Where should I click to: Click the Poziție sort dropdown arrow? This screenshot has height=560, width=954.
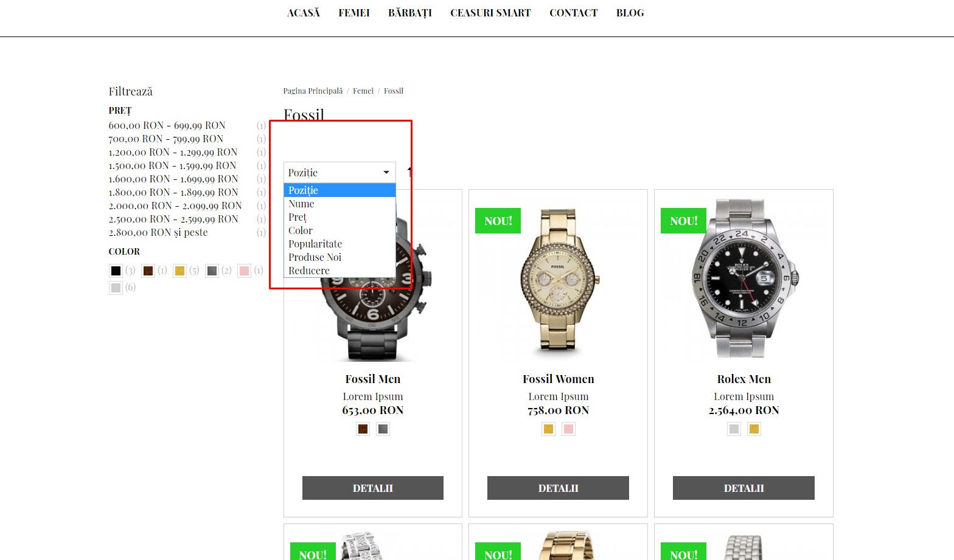coord(386,172)
